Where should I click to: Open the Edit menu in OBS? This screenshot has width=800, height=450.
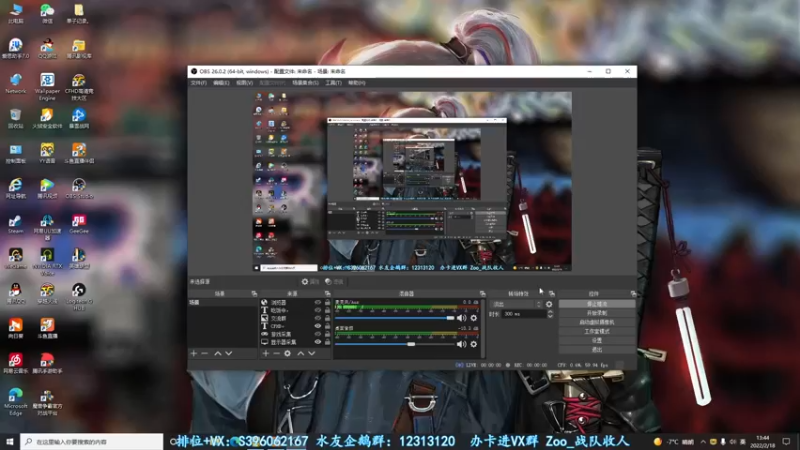pos(221,83)
